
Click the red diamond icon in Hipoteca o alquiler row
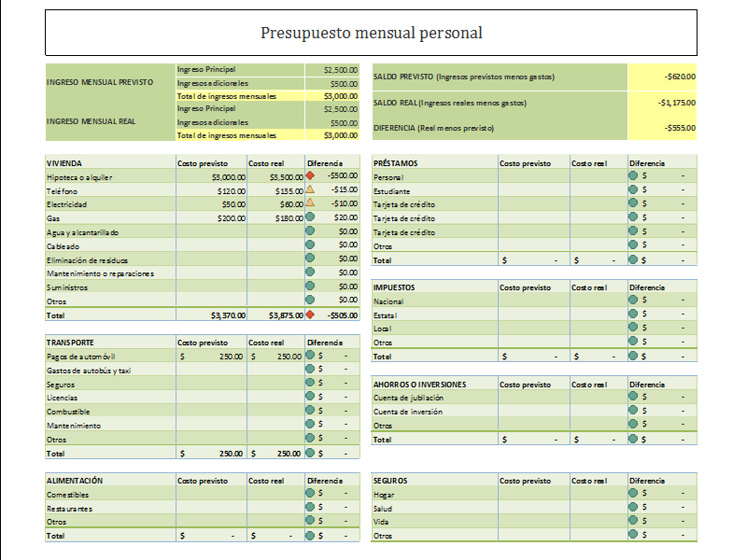point(310,175)
